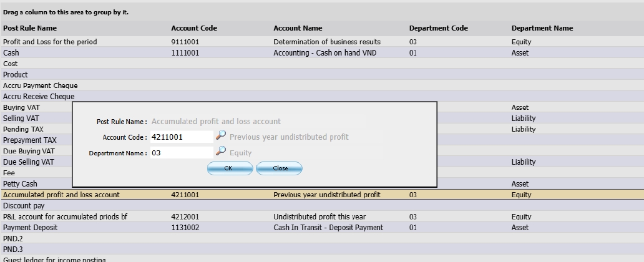Sort by Post Rule Name column header
The width and height of the screenshot is (644, 262).
tap(30, 28)
